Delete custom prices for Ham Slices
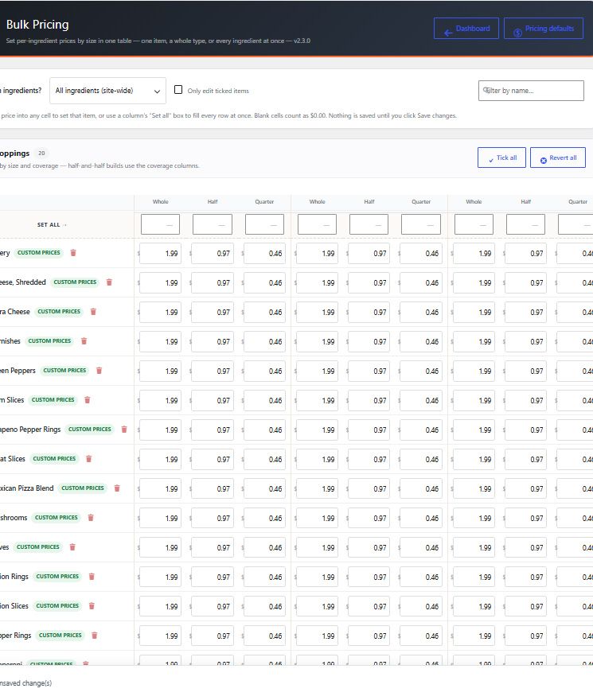593x700 pixels. [88, 400]
